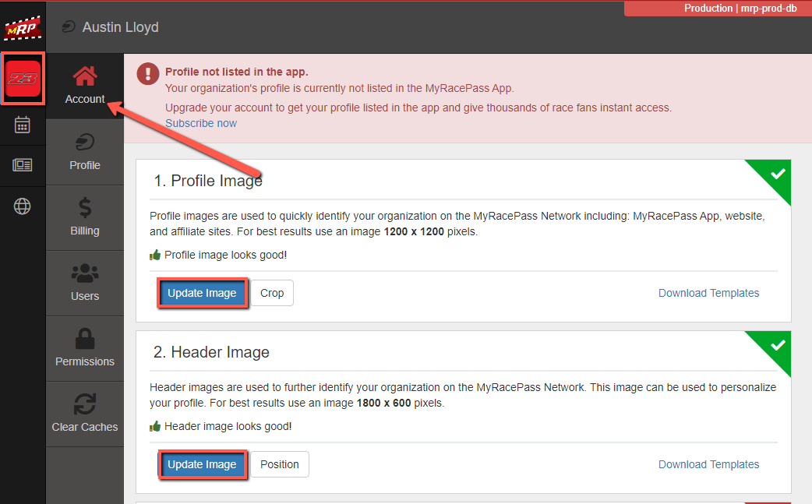Viewport: 812px width, 504px height.
Task: Click Update Image under Profile Image
Action: pos(202,293)
